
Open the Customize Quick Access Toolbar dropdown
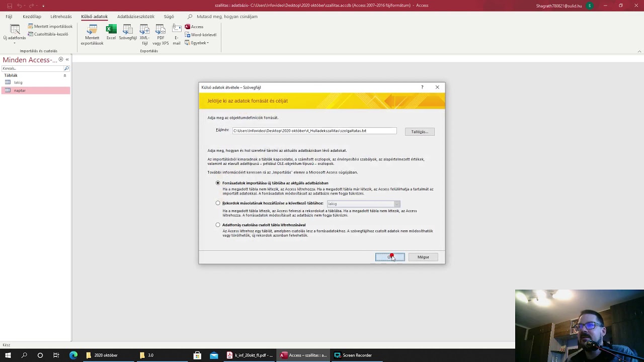[x=43, y=6]
